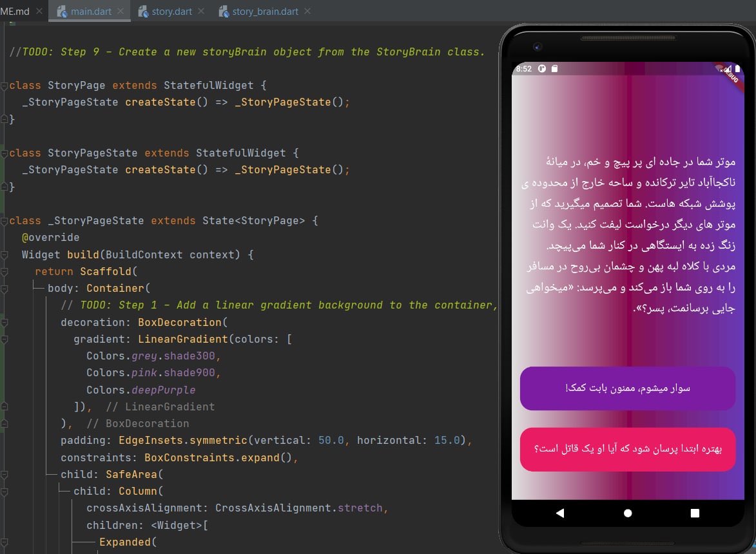Tap the circular icon next to 8:52
This screenshot has height=554, width=756.
click(x=542, y=69)
